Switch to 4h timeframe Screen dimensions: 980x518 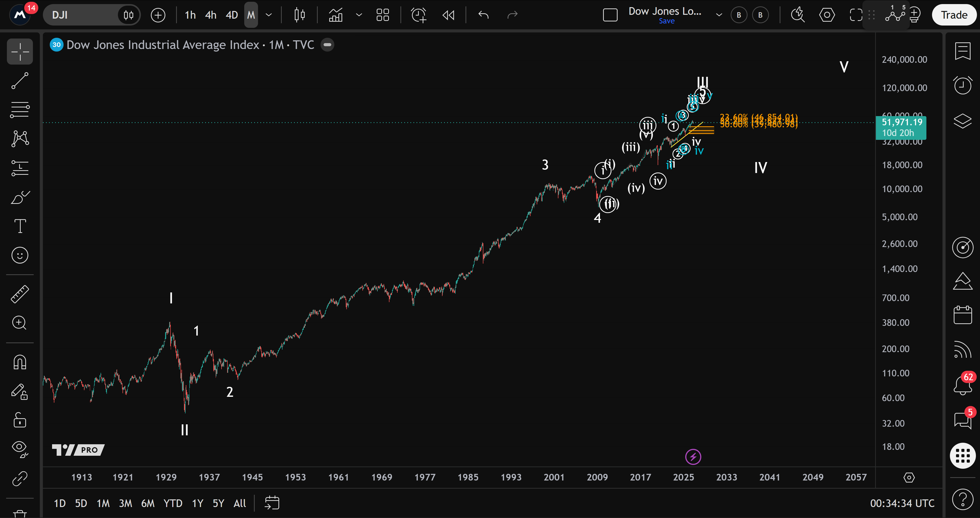(x=211, y=15)
